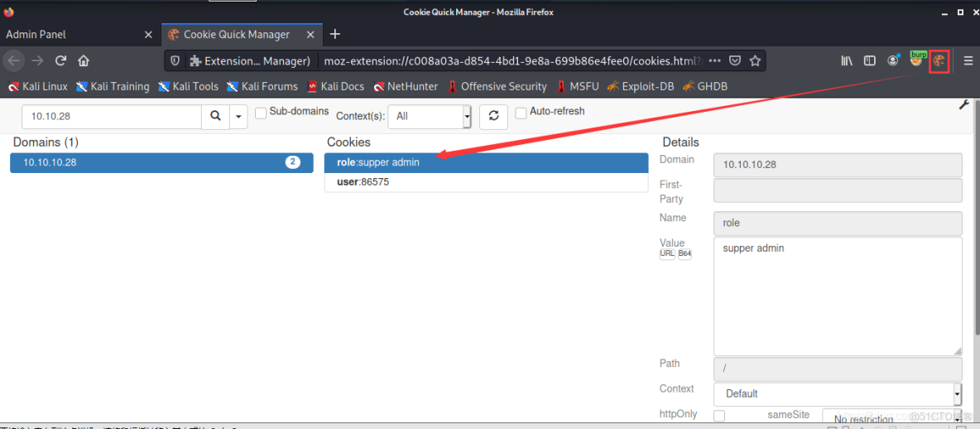
Task: Select the 10.10.10.28 domain row
Action: [162, 162]
